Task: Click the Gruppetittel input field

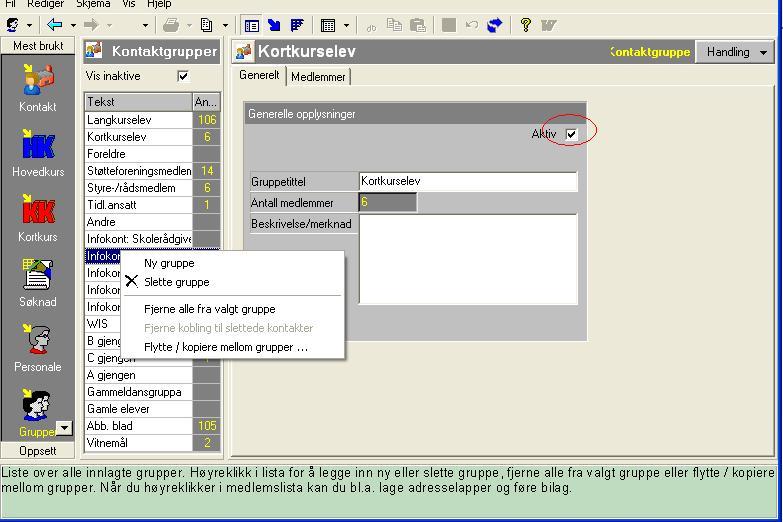Action: (468, 181)
